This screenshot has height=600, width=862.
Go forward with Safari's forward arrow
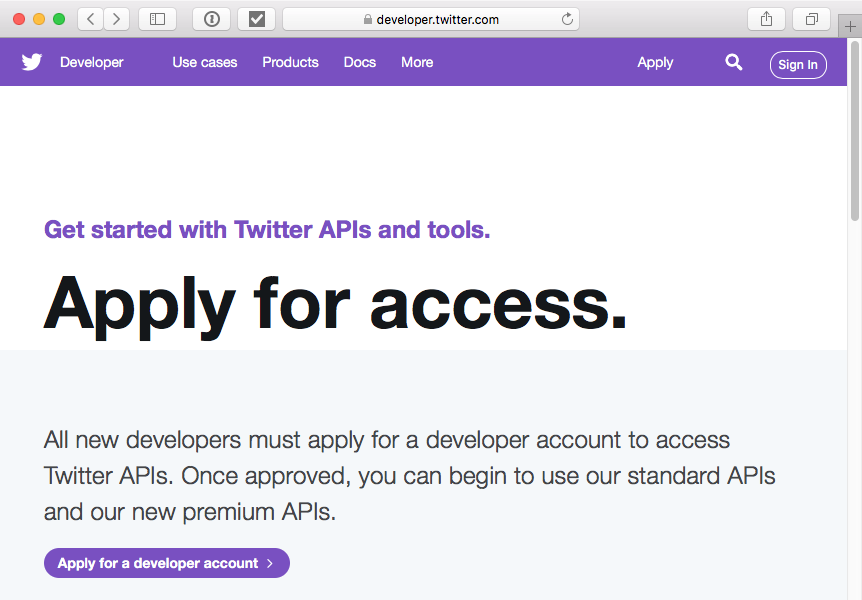[117, 19]
